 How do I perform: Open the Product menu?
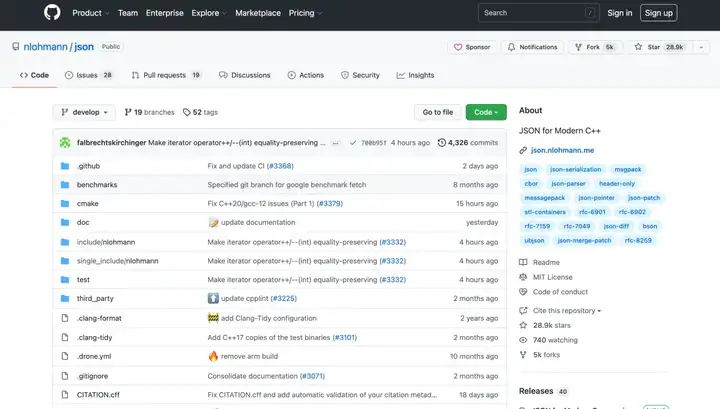click(90, 13)
